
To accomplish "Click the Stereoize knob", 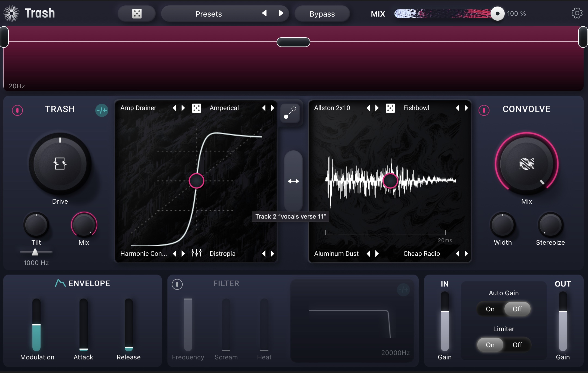I will (550, 225).
